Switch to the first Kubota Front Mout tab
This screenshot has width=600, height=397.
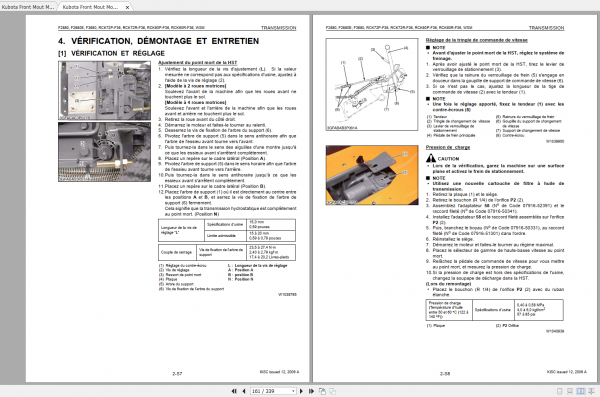click(28, 7)
